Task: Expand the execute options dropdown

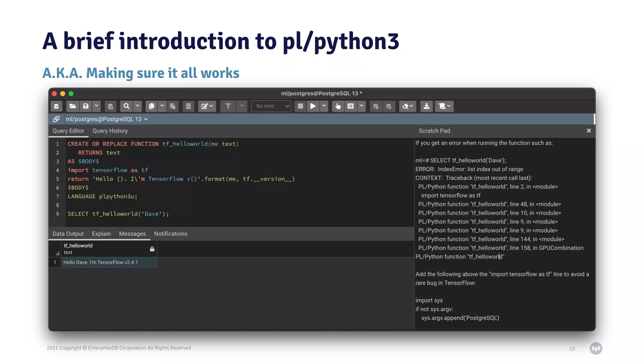Action: (x=324, y=106)
